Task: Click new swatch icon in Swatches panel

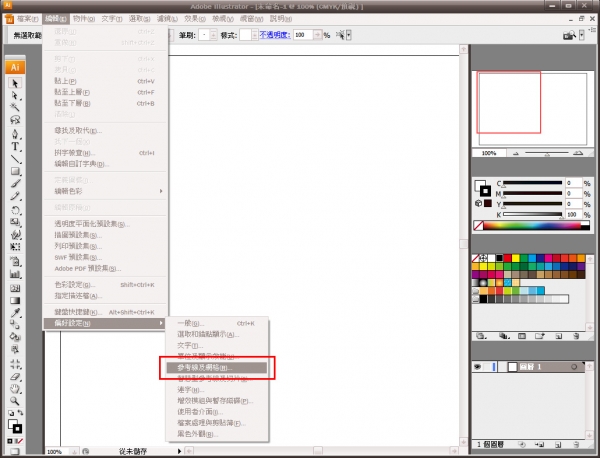Action: click(559, 336)
